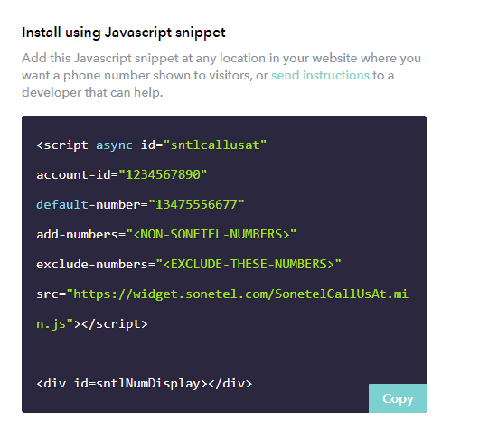479x448 pixels.
Task: Click the script async id code line
Action: pyautogui.click(x=151, y=145)
